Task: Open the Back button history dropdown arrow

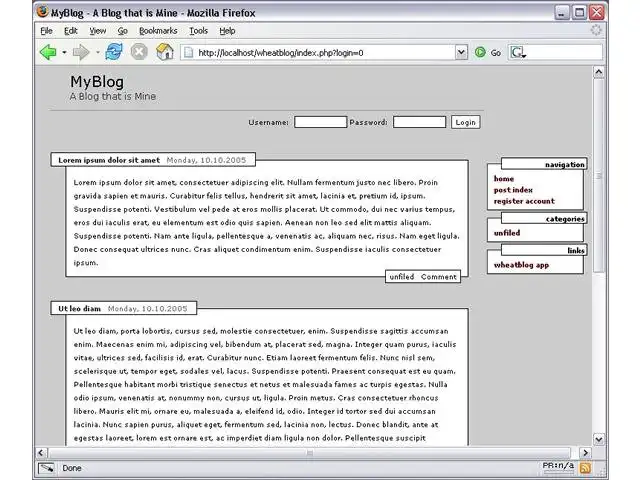Action: click(64, 53)
